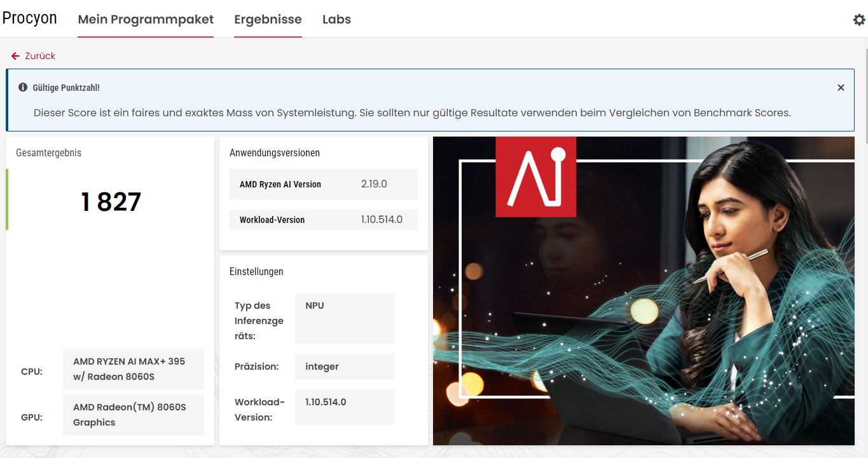Go to the Labs tab
868x458 pixels.
336,20
